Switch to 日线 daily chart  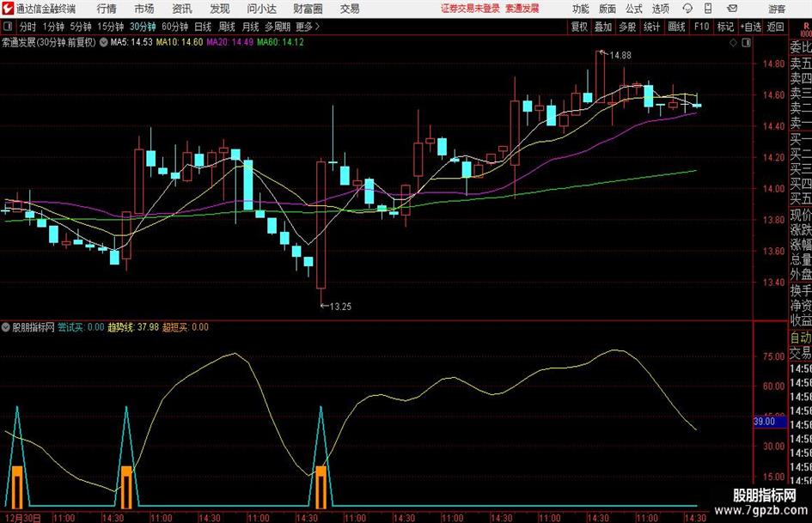click(x=203, y=27)
